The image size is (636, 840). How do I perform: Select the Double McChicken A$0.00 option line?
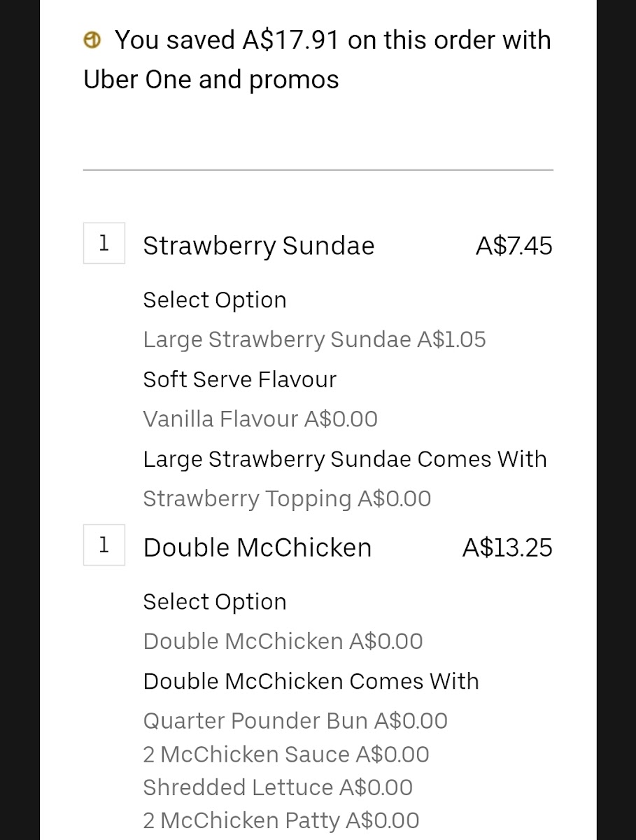pos(283,641)
